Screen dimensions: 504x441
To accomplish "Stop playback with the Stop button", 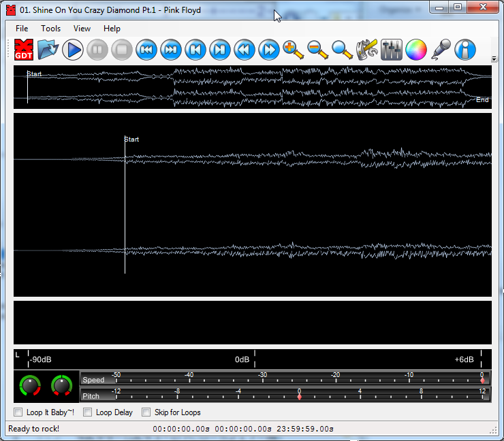I will point(122,50).
